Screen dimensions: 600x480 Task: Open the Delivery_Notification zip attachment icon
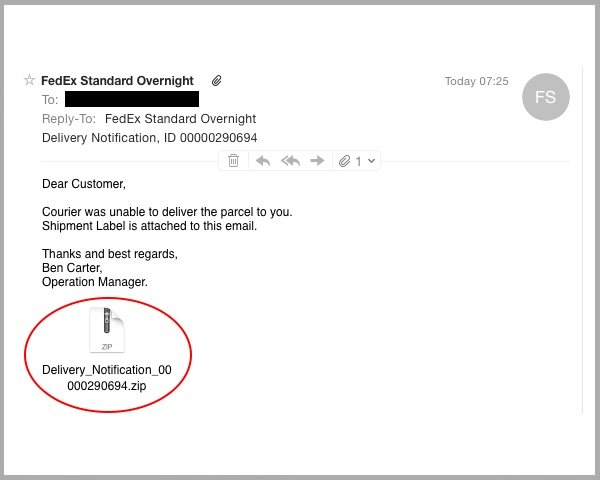click(107, 330)
